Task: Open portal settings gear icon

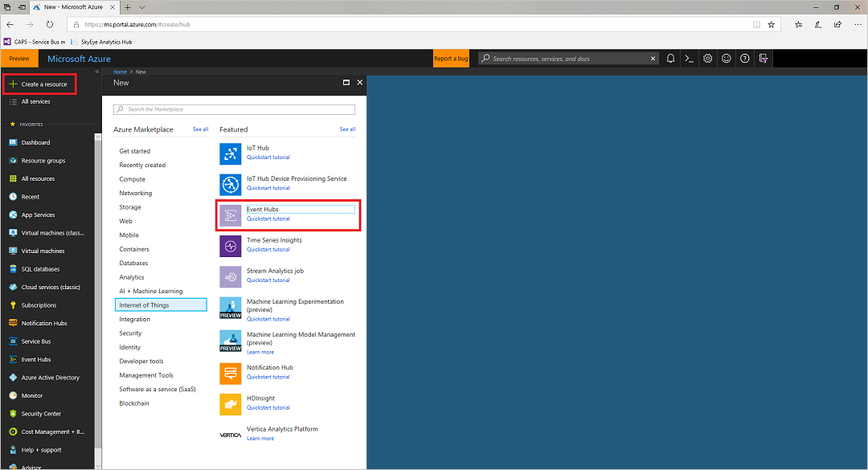Action: pos(707,58)
